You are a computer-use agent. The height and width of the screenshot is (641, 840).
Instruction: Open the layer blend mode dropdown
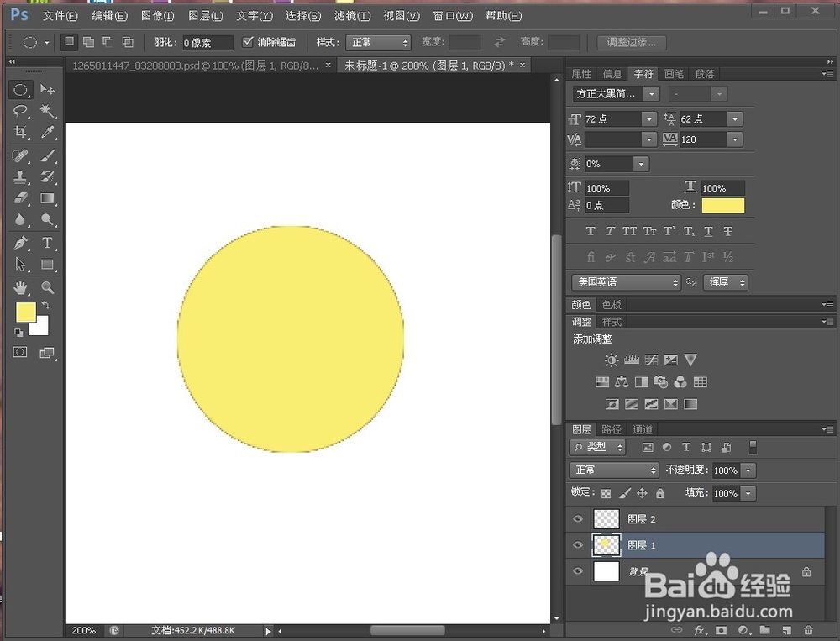pyautogui.click(x=614, y=470)
